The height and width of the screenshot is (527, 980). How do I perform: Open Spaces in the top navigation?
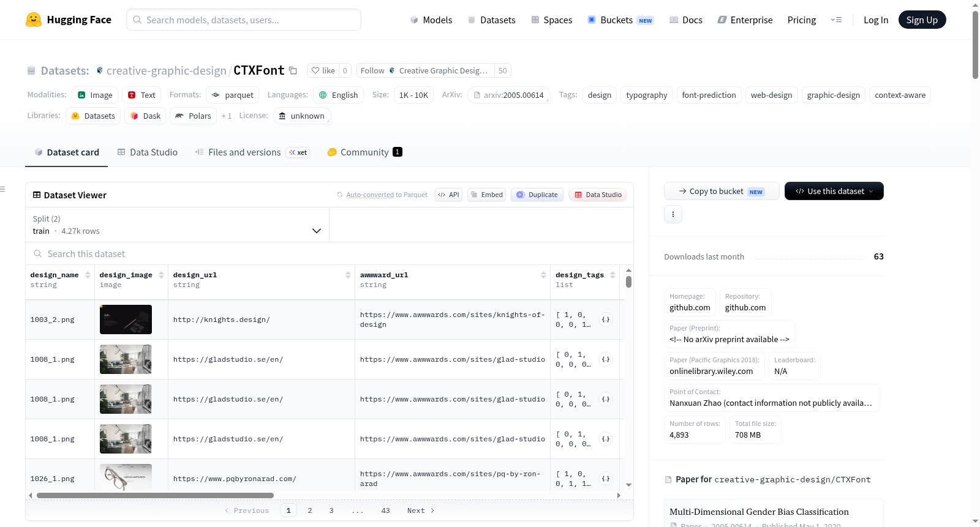[552, 20]
